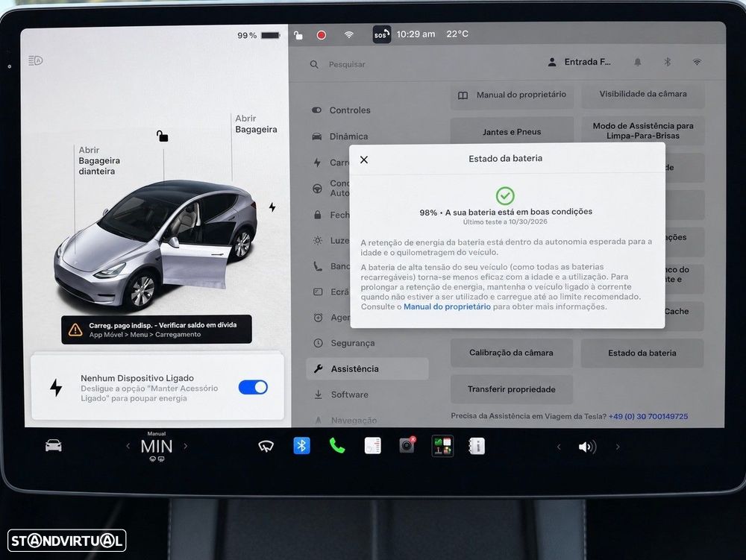746x560 pixels.
Task: Open the Calendar app icon
Action: click(372, 446)
